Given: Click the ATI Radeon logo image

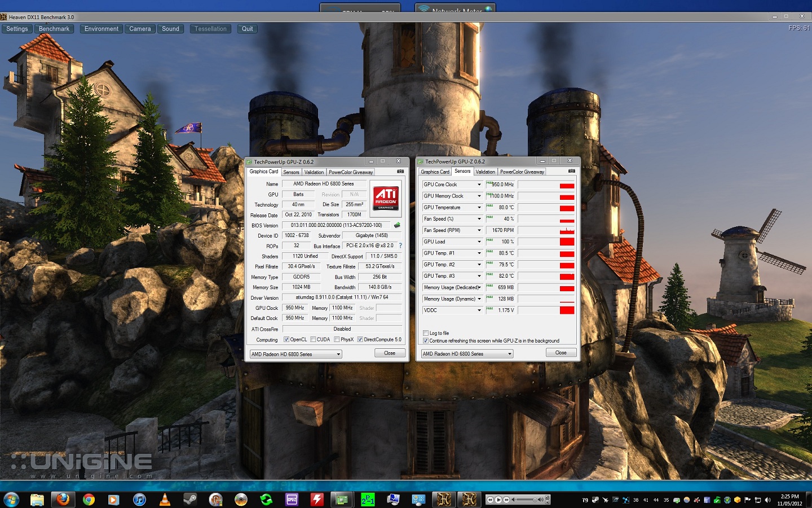Looking at the screenshot, I should tap(386, 198).
